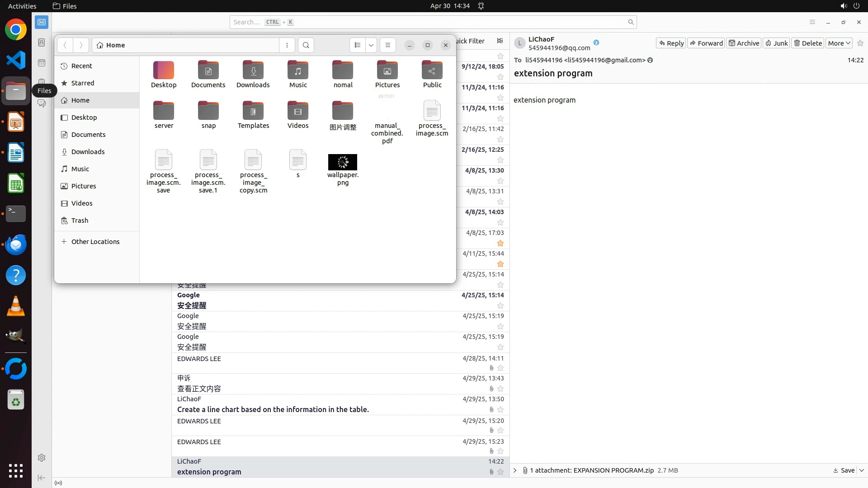
Task: Click the Delete button for message
Action: tap(808, 43)
